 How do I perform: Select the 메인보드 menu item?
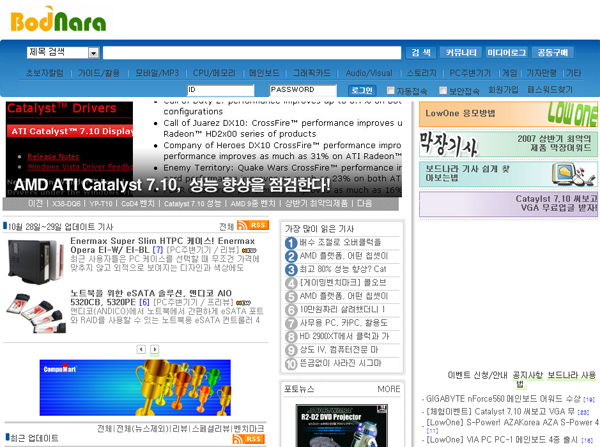tap(264, 73)
